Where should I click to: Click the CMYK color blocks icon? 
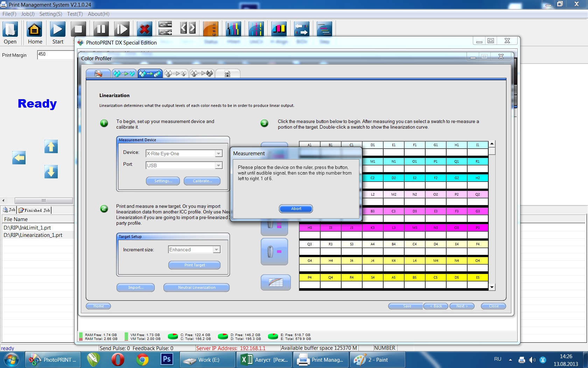point(279,29)
